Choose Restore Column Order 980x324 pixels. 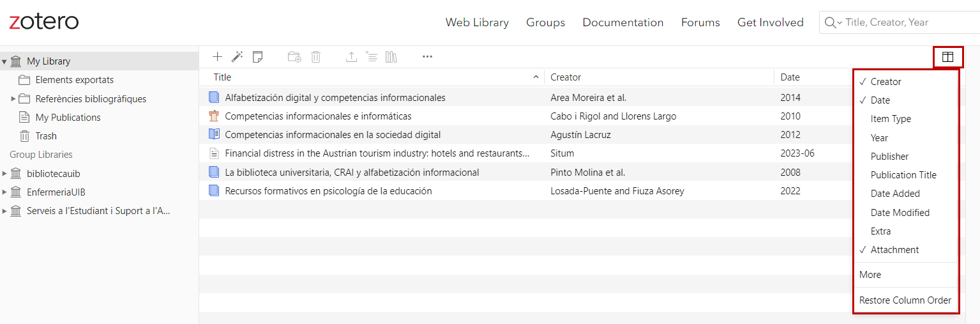point(906,300)
